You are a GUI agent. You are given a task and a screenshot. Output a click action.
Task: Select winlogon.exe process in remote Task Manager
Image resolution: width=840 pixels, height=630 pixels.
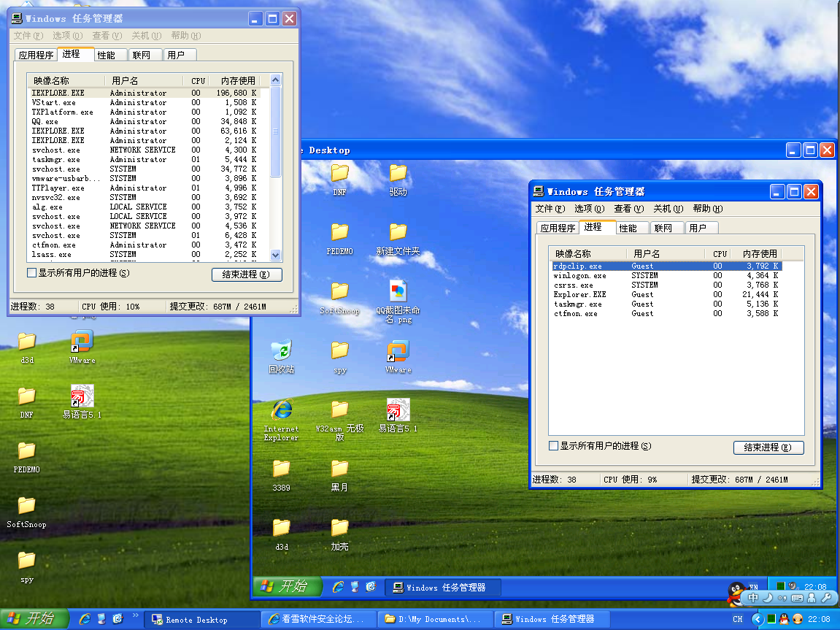[666, 275]
